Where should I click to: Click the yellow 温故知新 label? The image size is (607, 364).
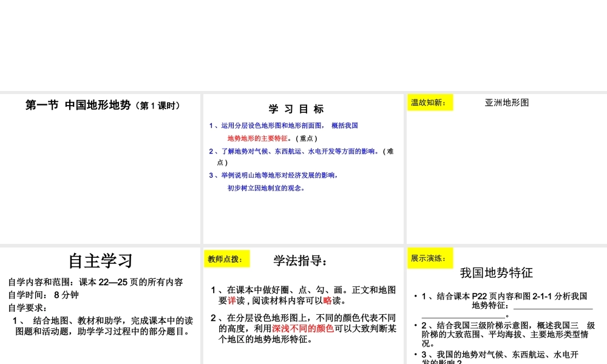[x=430, y=103]
